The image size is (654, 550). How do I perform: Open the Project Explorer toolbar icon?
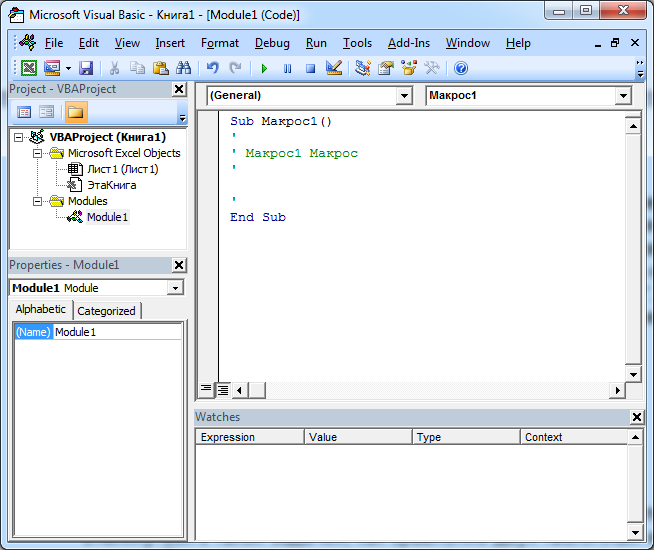coord(363,68)
